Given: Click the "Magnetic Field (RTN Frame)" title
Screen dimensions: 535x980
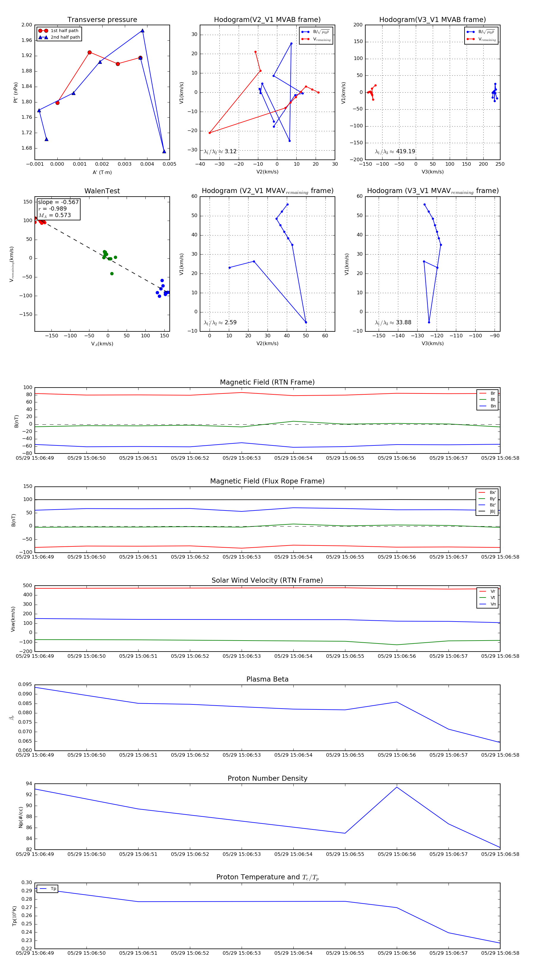Looking at the screenshot, I should coord(267,382).
